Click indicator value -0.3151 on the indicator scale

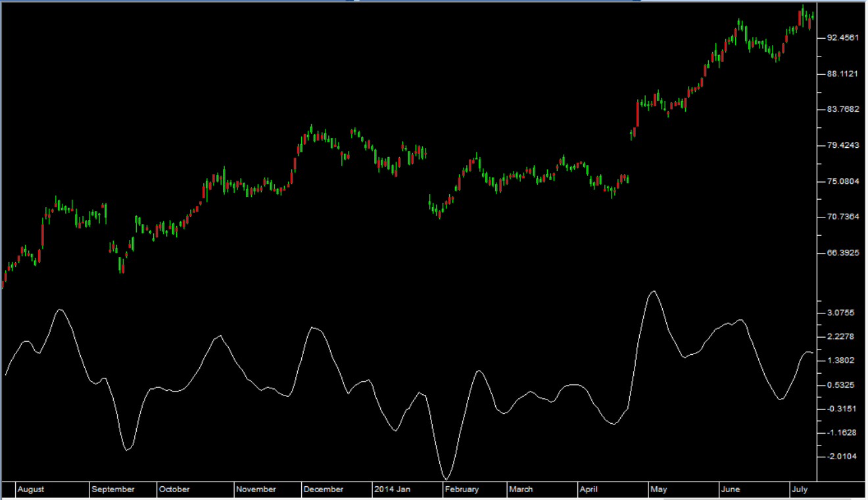pyautogui.click(x=841, y=409)
